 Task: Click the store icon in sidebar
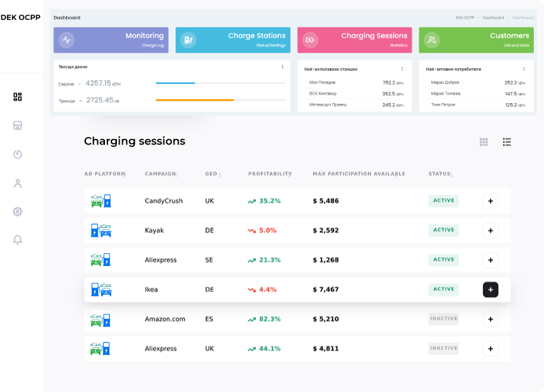point(18,125)
